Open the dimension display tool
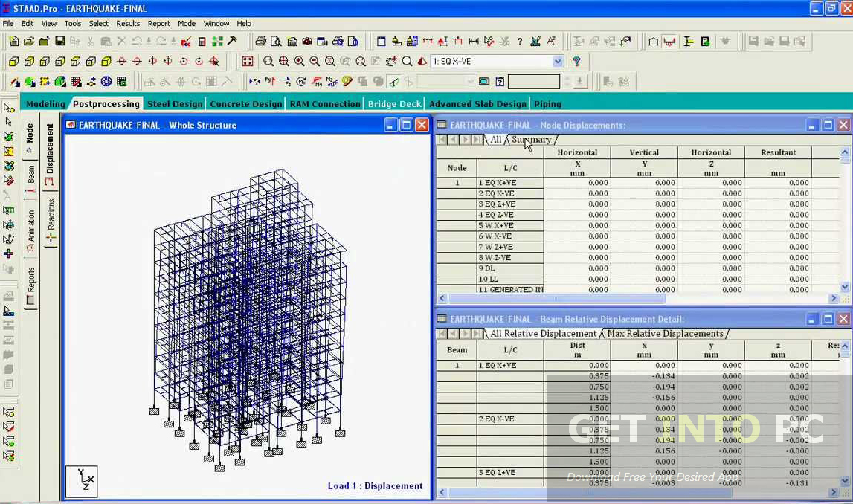This screenshot has height=504, width=853. tap(474, 42)
